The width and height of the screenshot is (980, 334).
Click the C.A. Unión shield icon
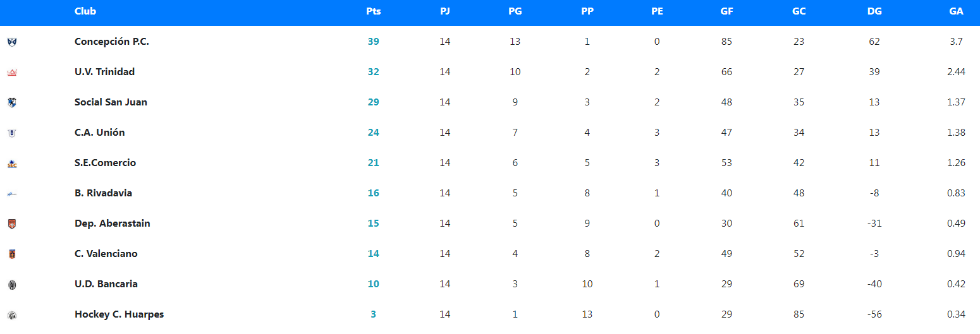[x=12, y=133]
